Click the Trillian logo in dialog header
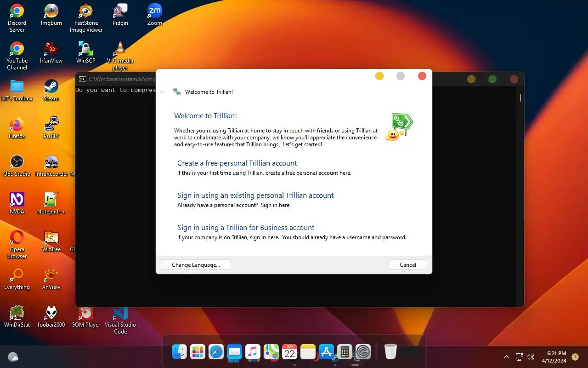 pos(177,92)
